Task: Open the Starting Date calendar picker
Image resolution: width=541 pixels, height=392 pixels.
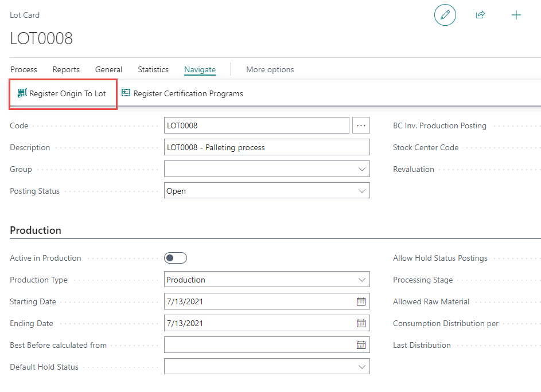Action: point(361,301)
